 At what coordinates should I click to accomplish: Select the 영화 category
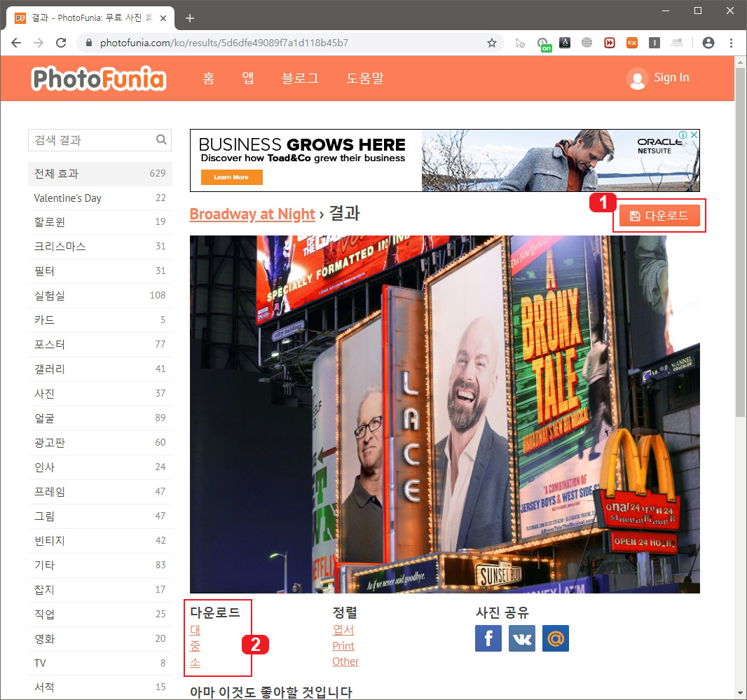(x=100, y=639)
